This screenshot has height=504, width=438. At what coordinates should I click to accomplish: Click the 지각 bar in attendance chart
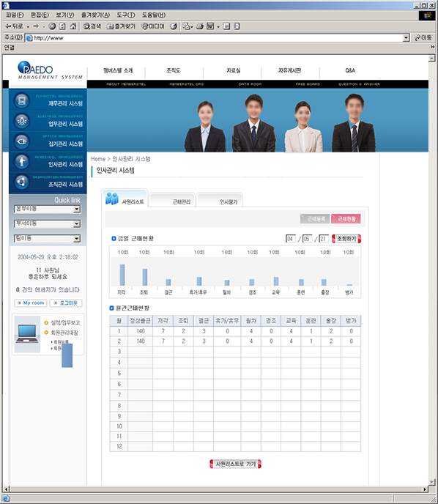(122, 275)
